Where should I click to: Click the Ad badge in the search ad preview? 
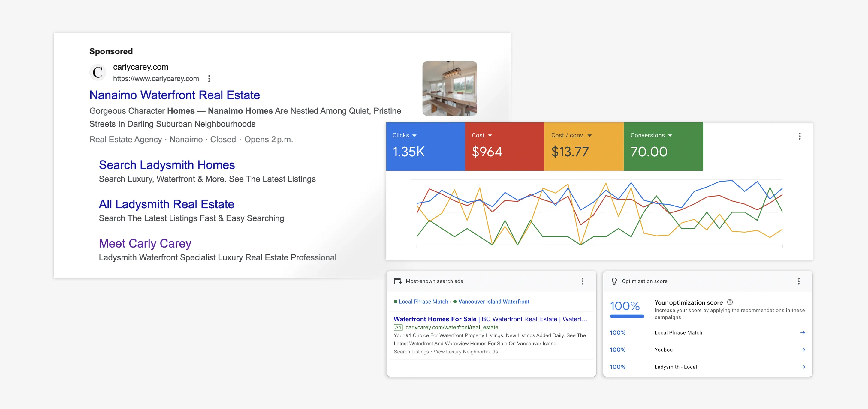tap(398, 327)
